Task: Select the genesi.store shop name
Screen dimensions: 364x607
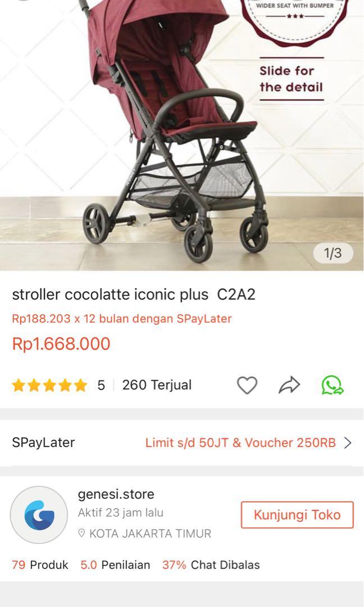Action: point(116,494)
